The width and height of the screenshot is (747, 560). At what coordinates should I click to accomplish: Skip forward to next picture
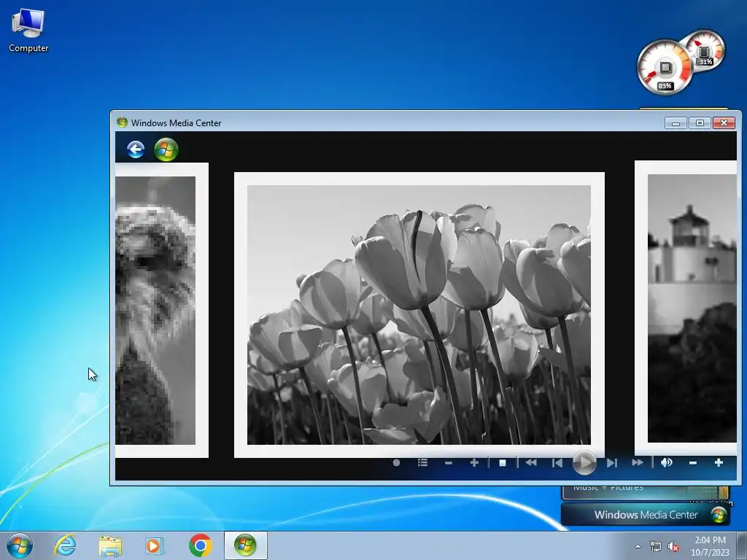[x=612, y=463]
